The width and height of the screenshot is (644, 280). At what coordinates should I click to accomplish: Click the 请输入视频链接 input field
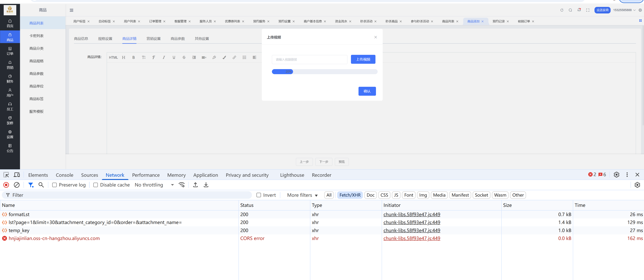click(309, 59)
